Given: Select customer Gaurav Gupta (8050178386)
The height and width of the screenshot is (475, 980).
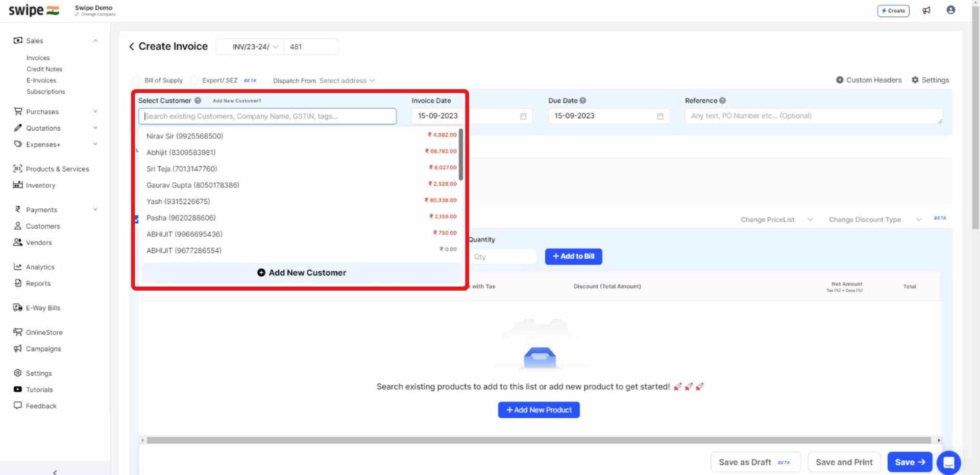Looking at the screenshot, I should tap(301, 185).
